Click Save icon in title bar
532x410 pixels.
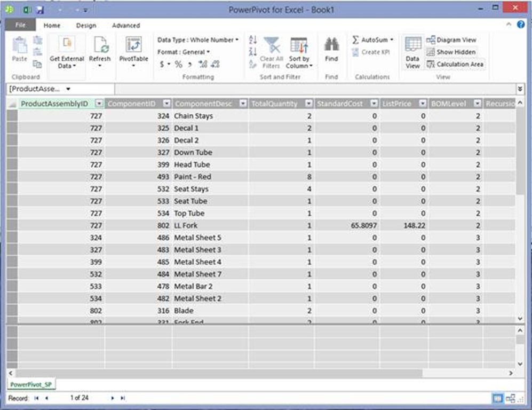(x=40, y=10)
